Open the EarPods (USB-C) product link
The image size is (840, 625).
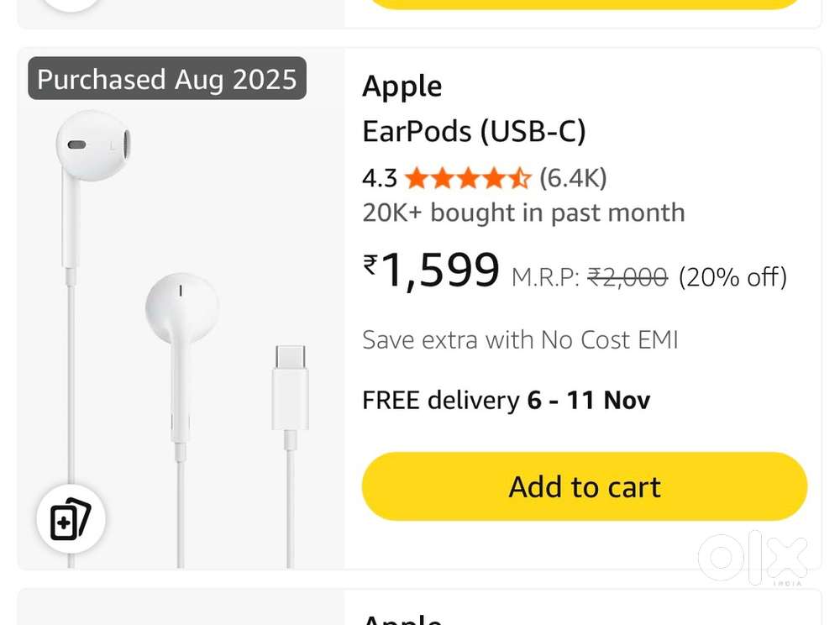(x=475, y=131)
